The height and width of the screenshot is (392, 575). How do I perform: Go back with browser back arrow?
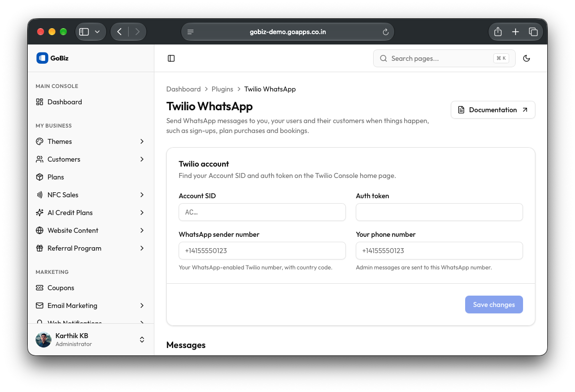click(x=120, y=32)
